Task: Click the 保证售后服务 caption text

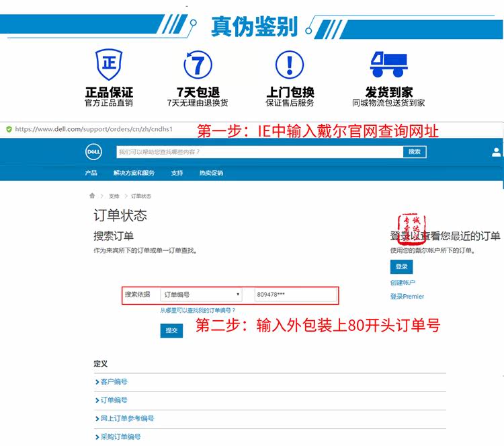Action: point(290,103)
